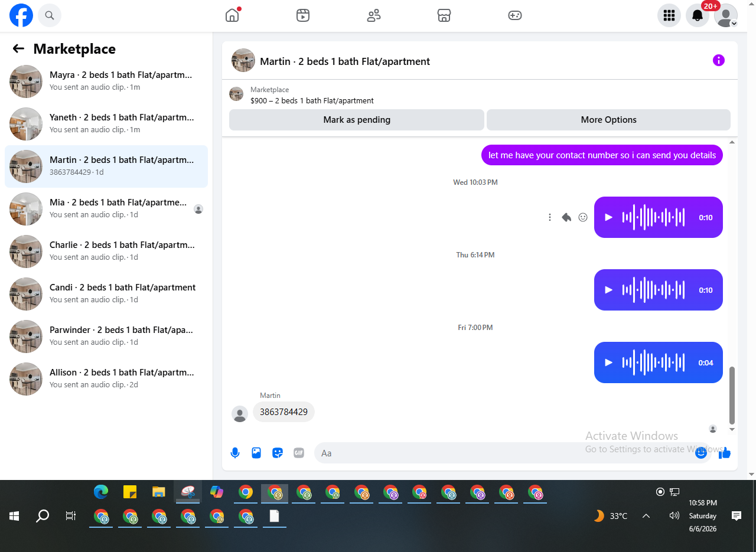Play the Thu 6:14 PM audio clip
The image size is (756, 552).
point(609,290)
